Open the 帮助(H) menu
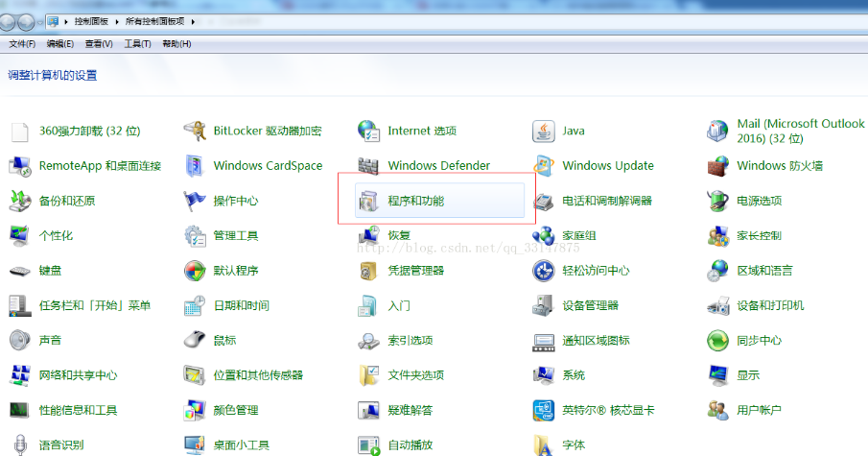This screenshot has height=456, width=868. 176,44
